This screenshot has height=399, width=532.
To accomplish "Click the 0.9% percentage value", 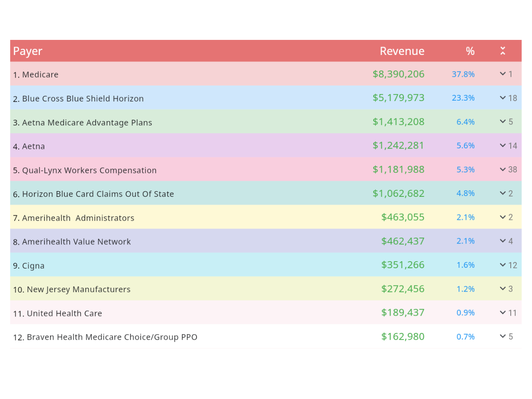I will coord(465,313).
